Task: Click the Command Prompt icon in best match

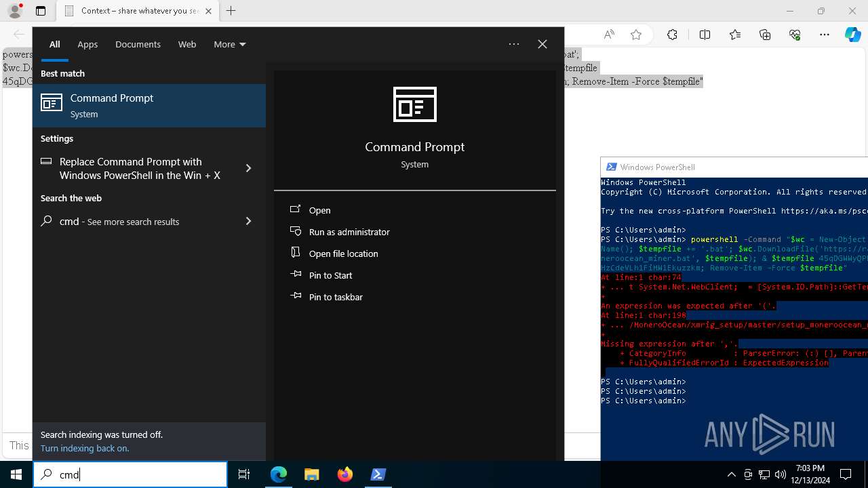Action: point(52,103)
